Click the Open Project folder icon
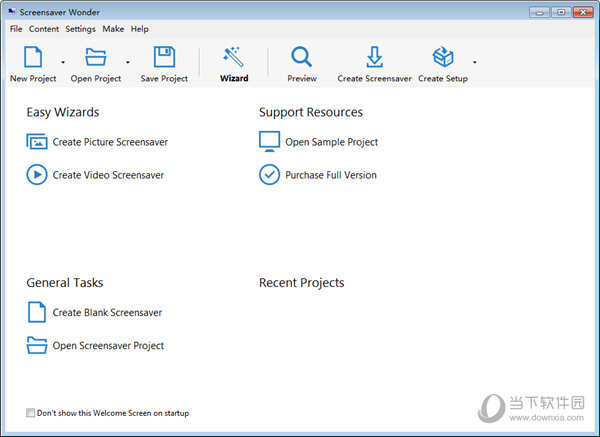 tap(95, 57)
